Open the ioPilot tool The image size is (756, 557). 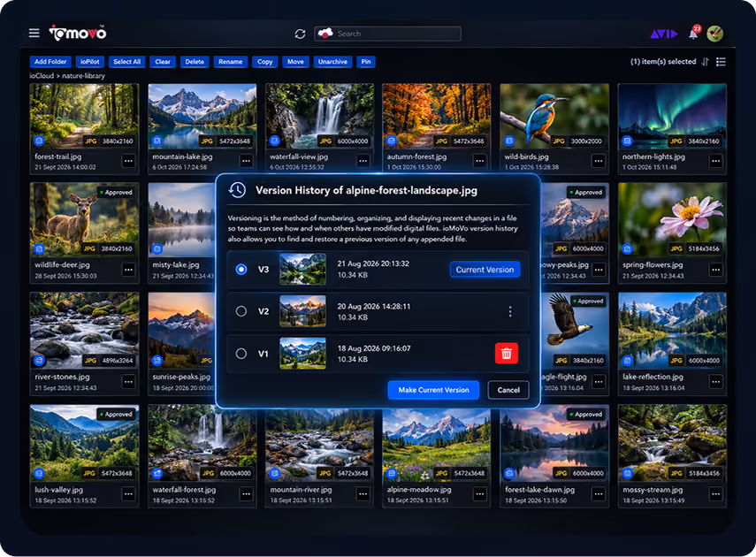point(89,62)
